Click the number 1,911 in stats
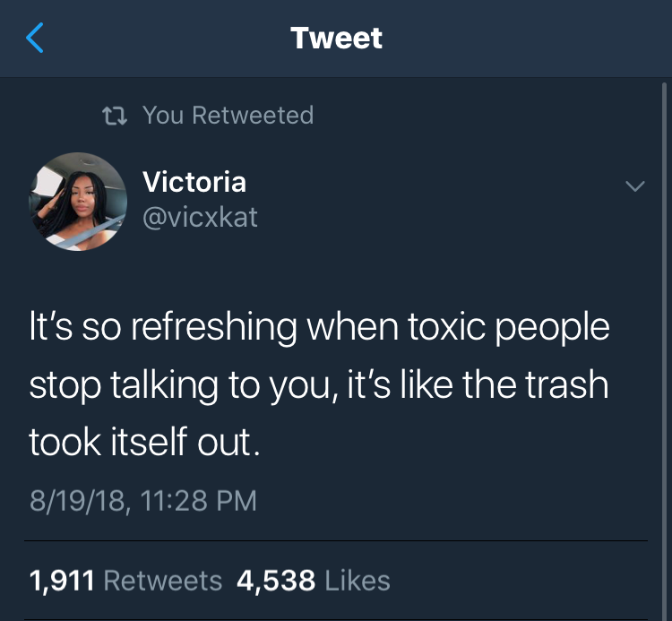Screen dimensions: 672x621 coord(62,581)
